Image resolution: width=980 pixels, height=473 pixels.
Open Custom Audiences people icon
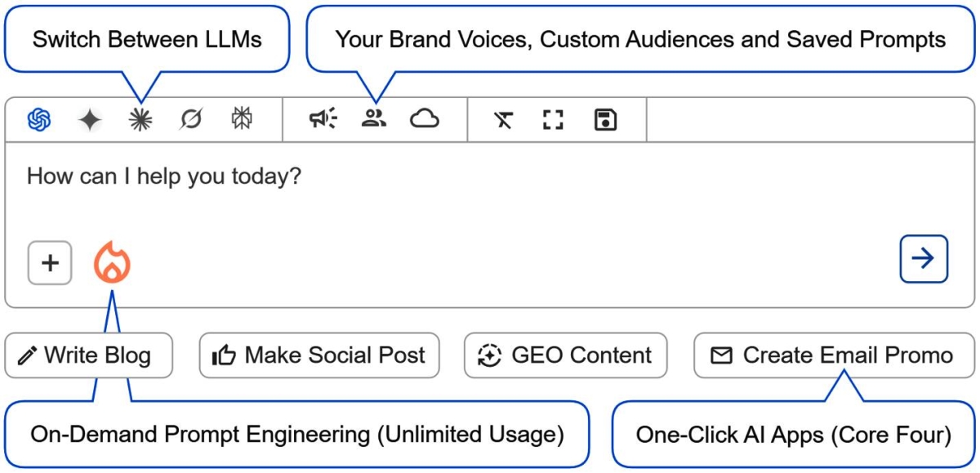[374, 119]
